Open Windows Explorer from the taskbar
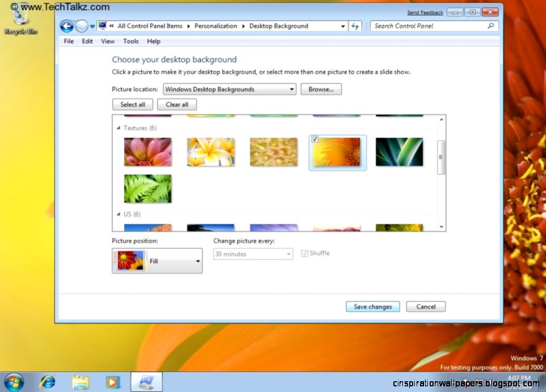The height and width of the screenshot is (392, 546). pos(81,382)
